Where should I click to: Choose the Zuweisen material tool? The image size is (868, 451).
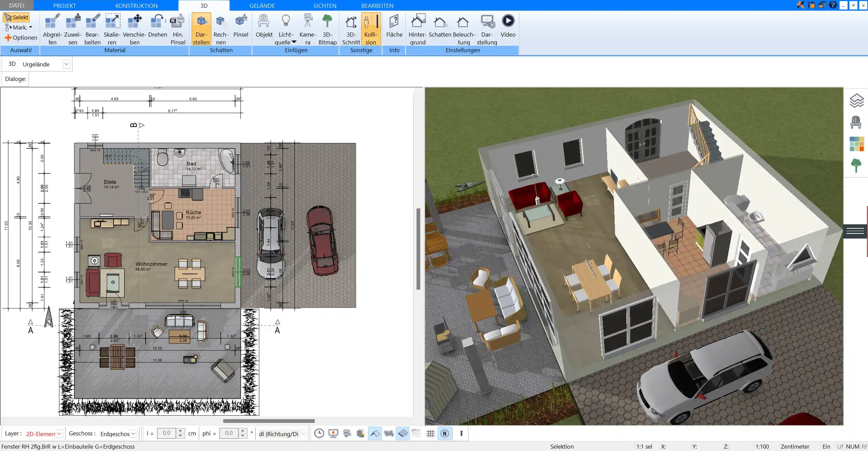tap(73, 29)
